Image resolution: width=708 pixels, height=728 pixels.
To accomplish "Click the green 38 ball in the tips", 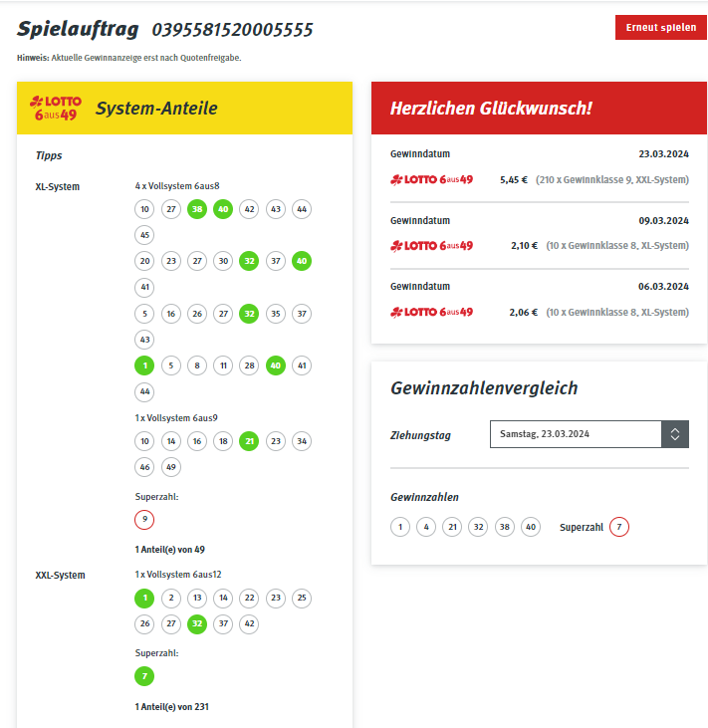I will click(x=197, y=209).
